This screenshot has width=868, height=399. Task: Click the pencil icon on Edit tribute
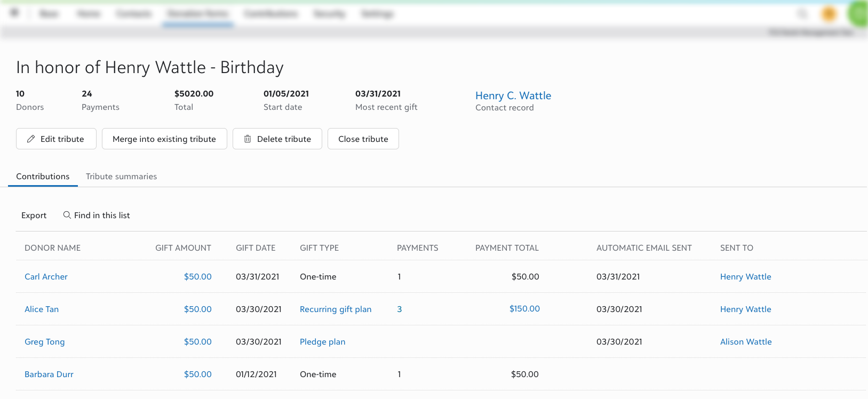tap(31, 139)
